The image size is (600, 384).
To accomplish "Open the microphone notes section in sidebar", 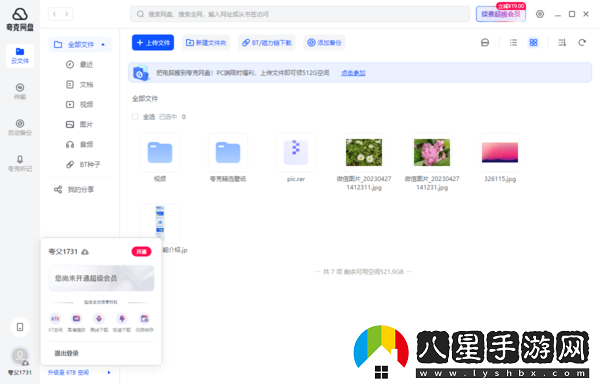I will 20,163.
